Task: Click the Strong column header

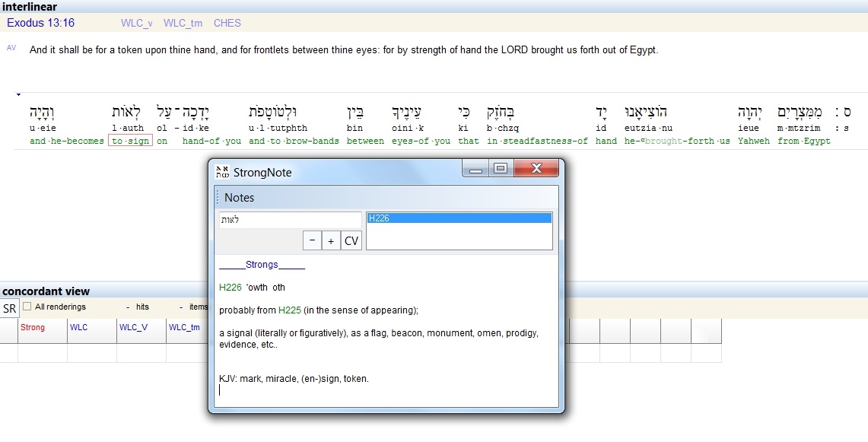Action: click(x=33, y=328)
